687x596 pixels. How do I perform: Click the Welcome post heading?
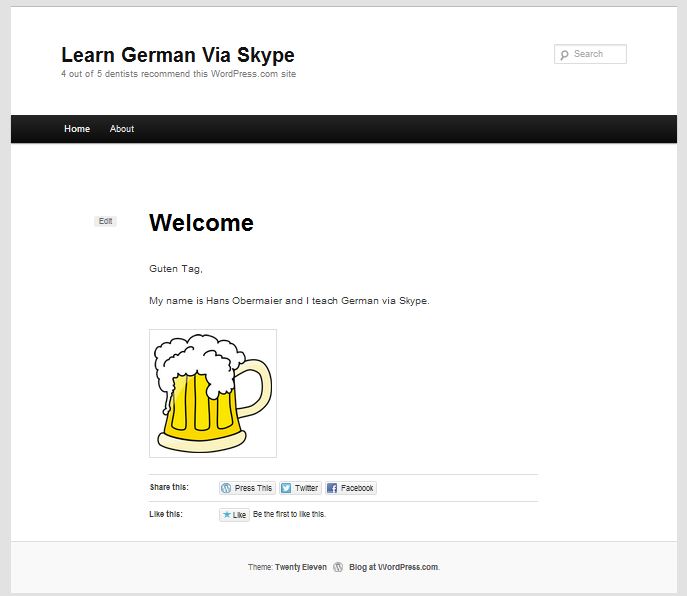coord(202,223)
